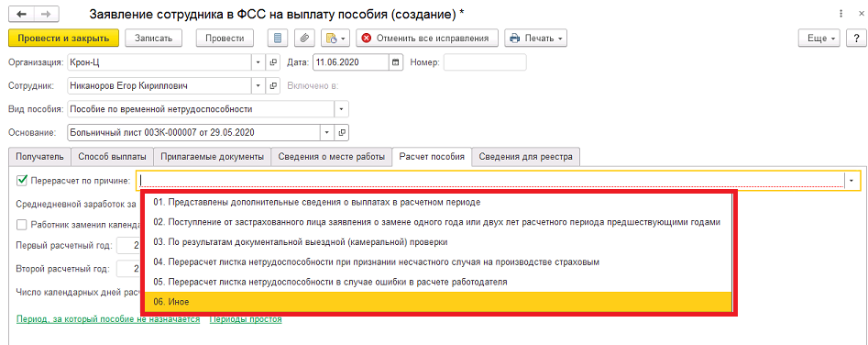Switch to the Получатель tab
This screenshot has width=868, height=345.
click(x=39, y=157)
